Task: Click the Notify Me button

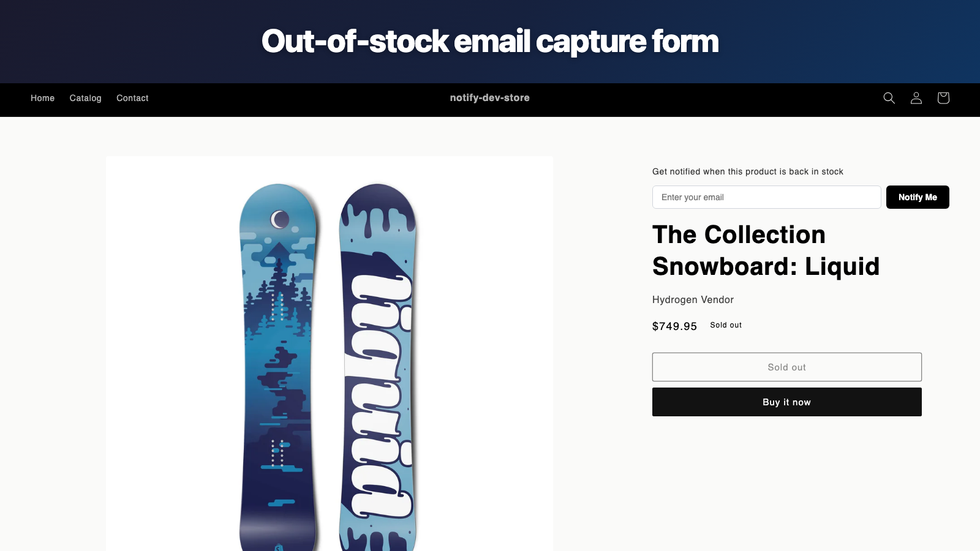Action: pos(918,197)
